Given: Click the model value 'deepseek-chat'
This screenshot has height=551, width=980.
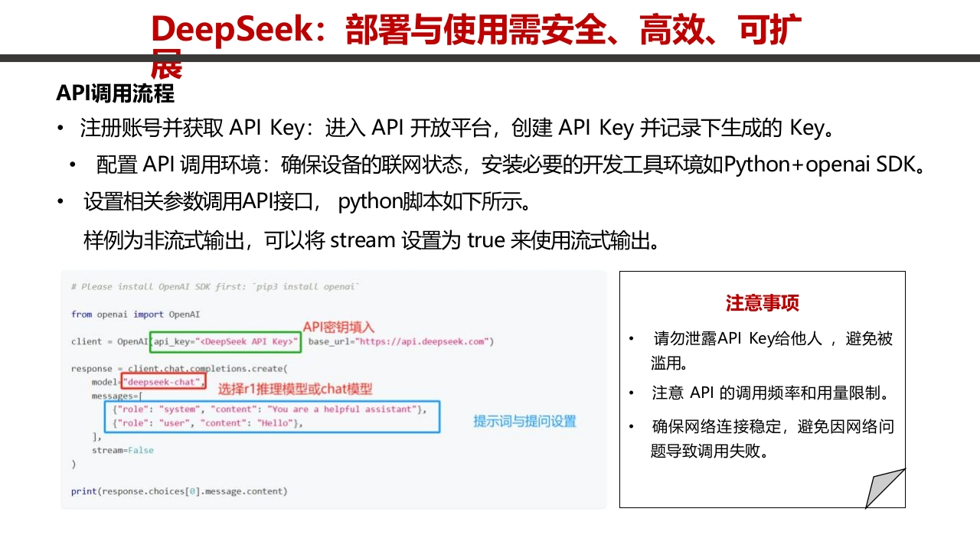Looking at the screenshot, I should tap(164, 382).
